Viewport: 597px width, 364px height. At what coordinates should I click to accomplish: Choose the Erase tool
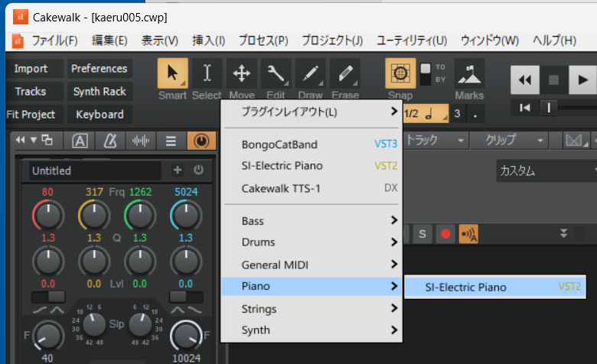coord(345,73)
